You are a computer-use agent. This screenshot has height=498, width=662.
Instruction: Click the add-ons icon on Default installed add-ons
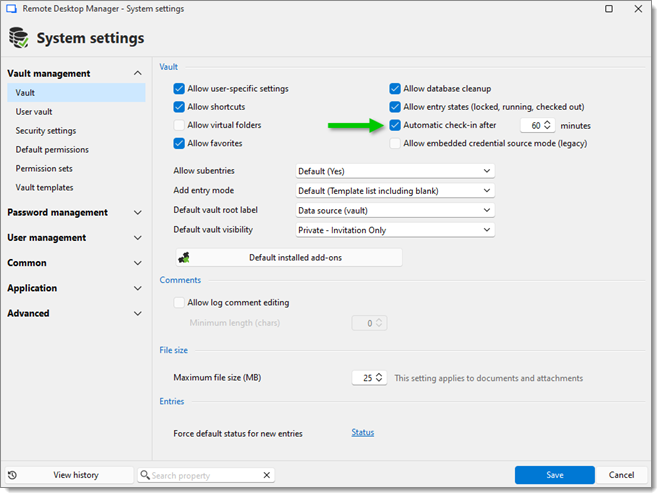pyautogui.click(x=184, y=258)
